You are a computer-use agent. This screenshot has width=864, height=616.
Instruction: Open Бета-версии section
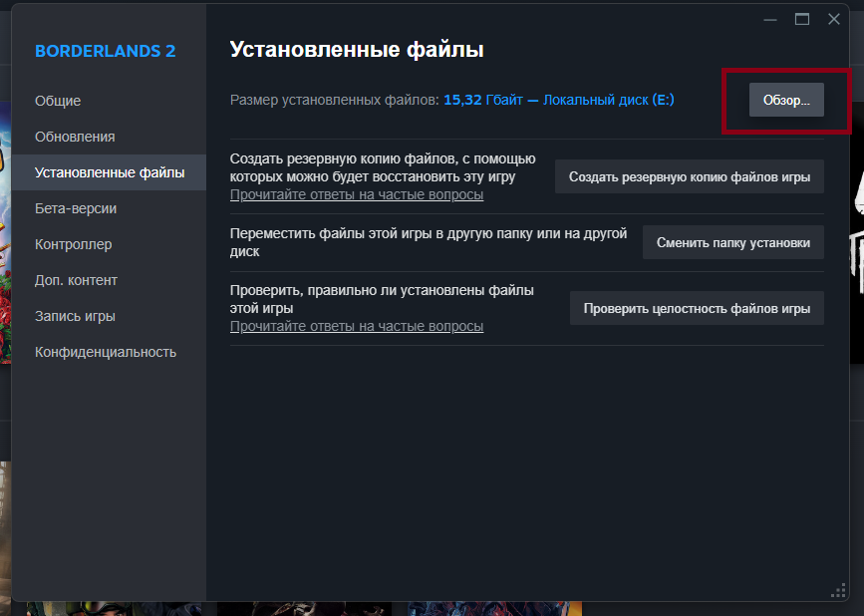tap(109, 208)
